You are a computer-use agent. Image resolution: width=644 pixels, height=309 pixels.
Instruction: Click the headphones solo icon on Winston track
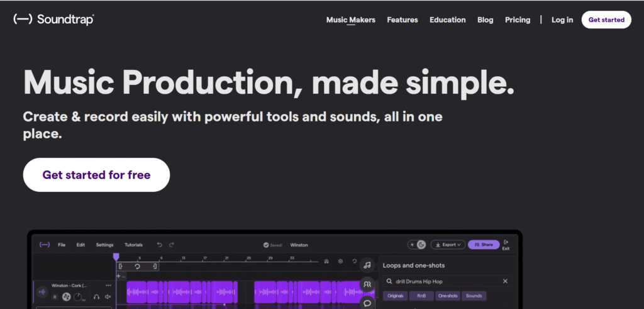(x=96, y=296)
